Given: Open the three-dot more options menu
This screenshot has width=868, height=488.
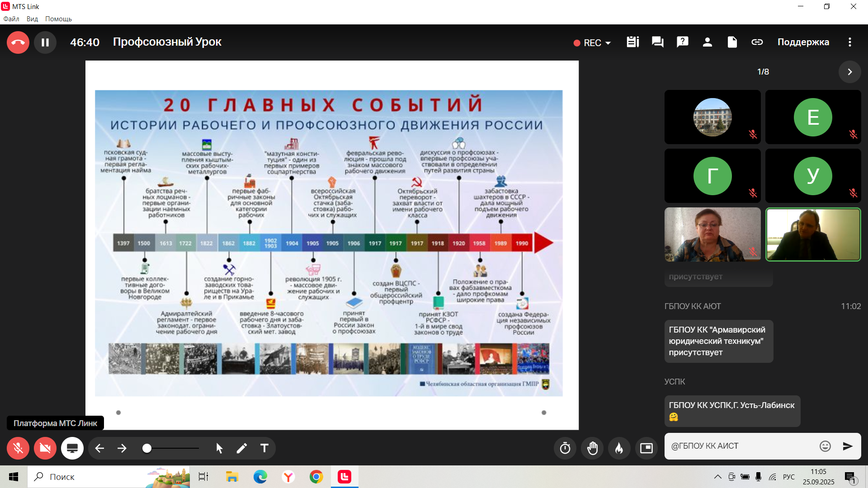Looking at the screenshot, I should 849,42.
